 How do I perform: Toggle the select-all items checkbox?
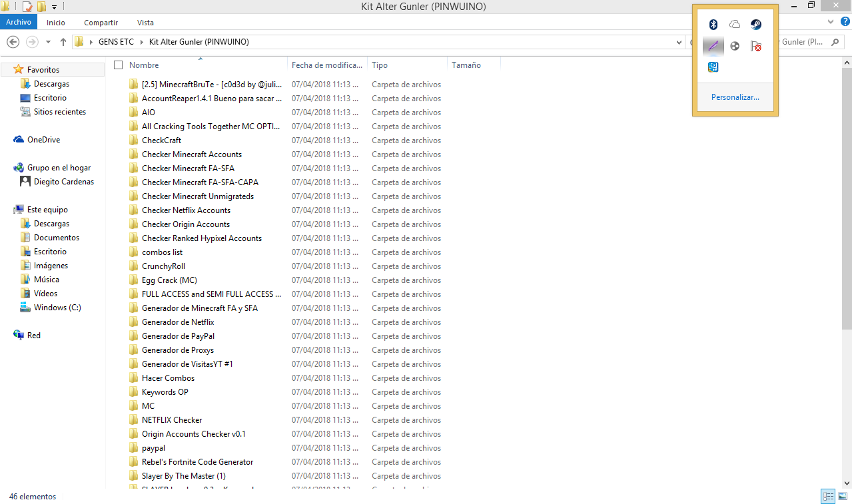pyautogui.click(x=119, y=65)
